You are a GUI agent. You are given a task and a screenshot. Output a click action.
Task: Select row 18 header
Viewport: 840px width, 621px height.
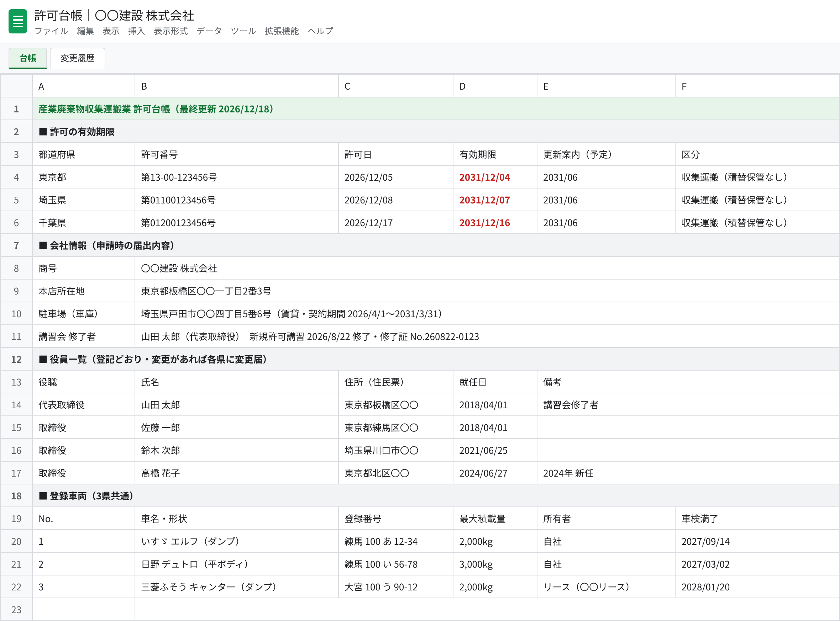(16, 496)
